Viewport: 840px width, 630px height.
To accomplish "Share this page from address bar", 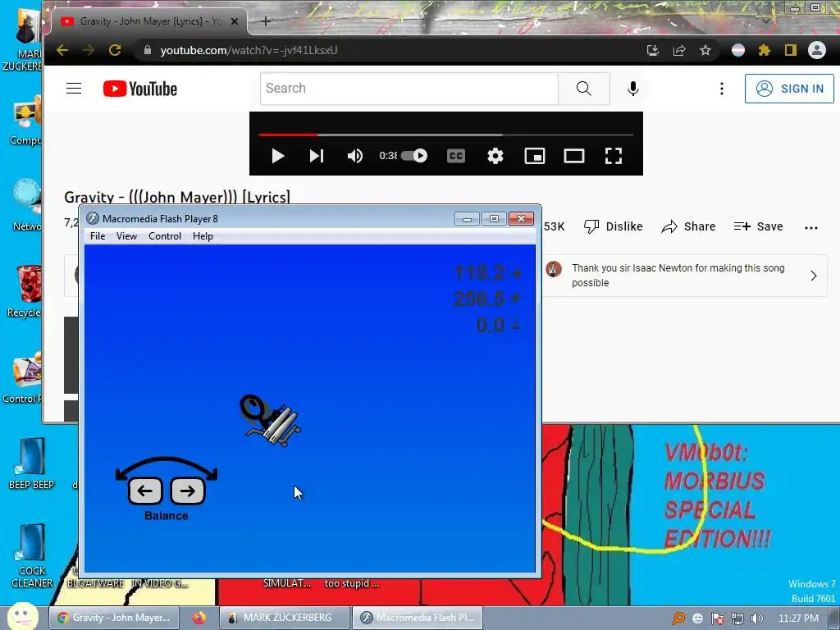I will 678,50.
